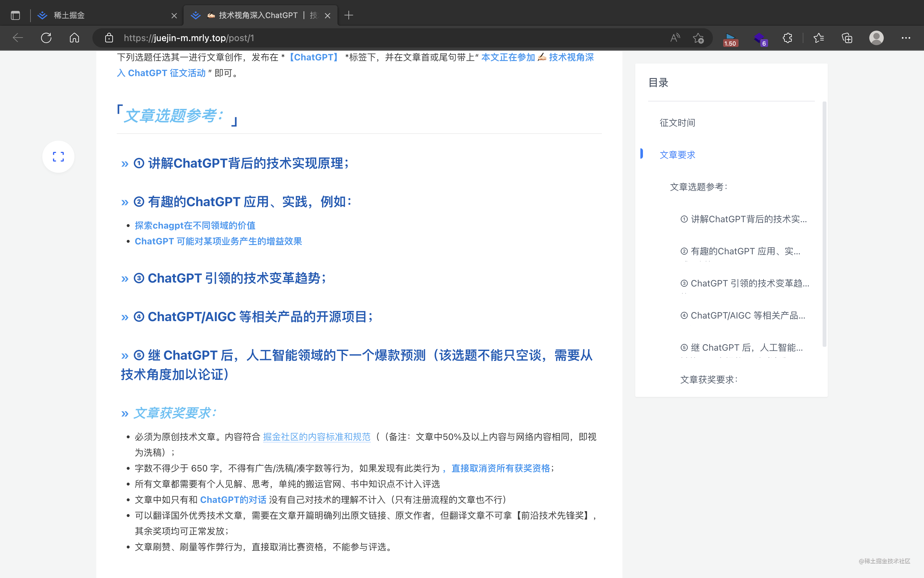Click the 目录 panel title
924x578 pixels.
point(658,83)
